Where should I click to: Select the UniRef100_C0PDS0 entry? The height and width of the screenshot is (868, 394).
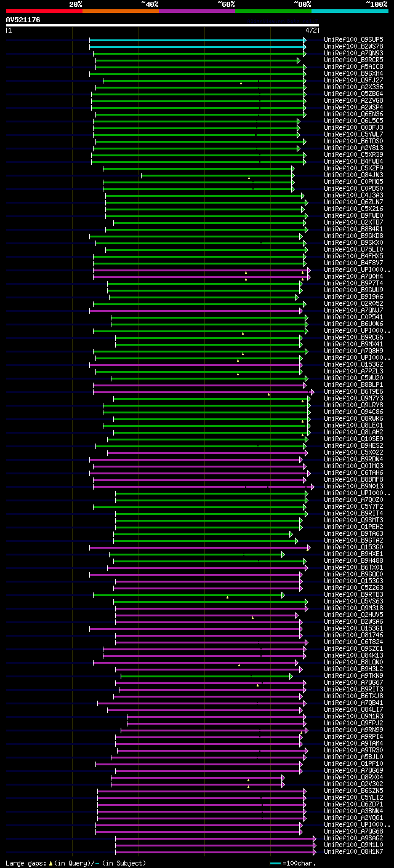[353, 189]
